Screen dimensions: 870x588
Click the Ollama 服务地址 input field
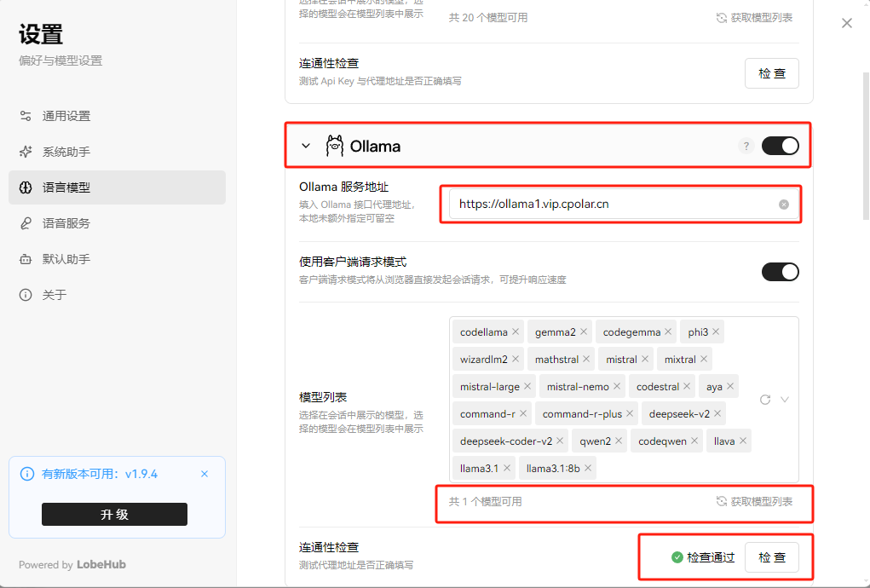tap(624, 205)
